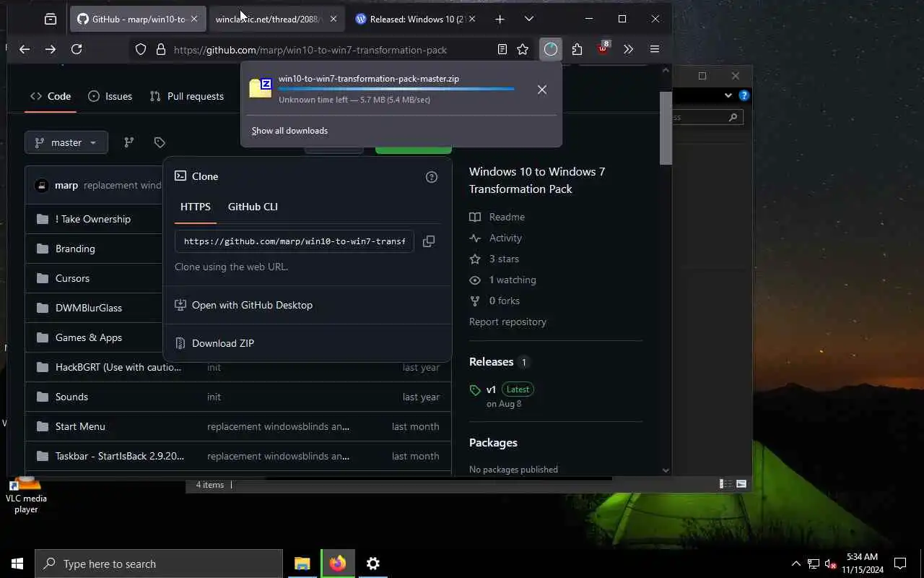Viewport: 924px width, 578px height.
Task: View repository branches icon
Action: pyautogui.click(x=129, y=142)
